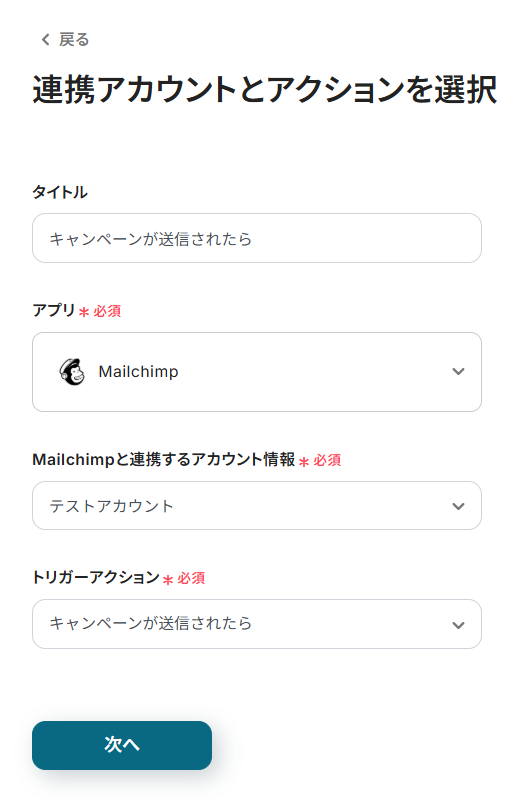Screen dimensions: 527x801
Task: Open the キャンペーンが送信されたら trigger combo box
Action: click(x=257, y=624)
